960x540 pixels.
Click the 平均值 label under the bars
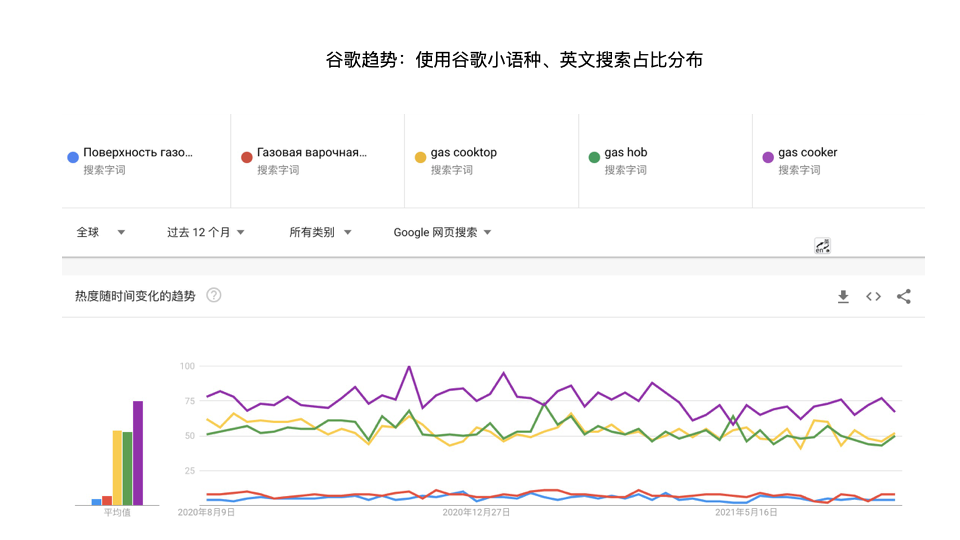coord(117,512)
